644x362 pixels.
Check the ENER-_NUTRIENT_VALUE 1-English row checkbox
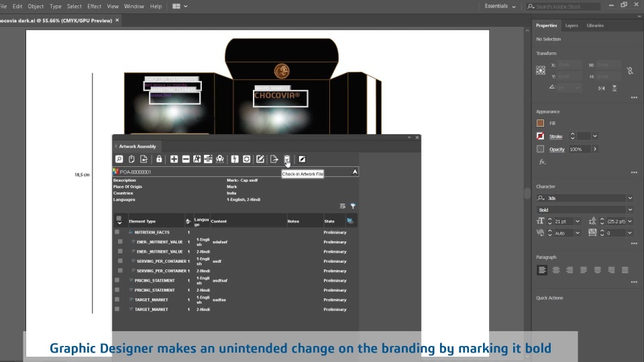pyautogui.click(x=120, y=242)
